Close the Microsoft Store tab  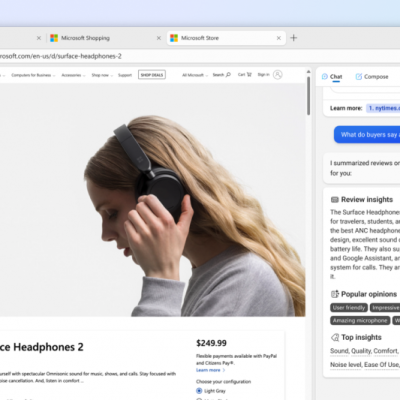pos(279,38)
